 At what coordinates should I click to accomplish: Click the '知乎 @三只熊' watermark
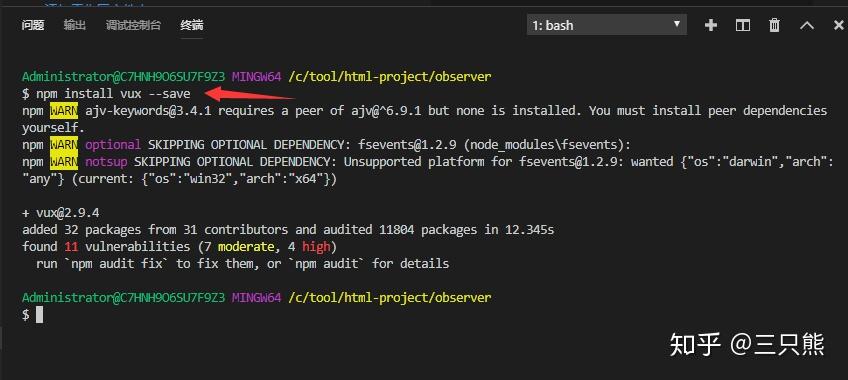pos(747,344)
